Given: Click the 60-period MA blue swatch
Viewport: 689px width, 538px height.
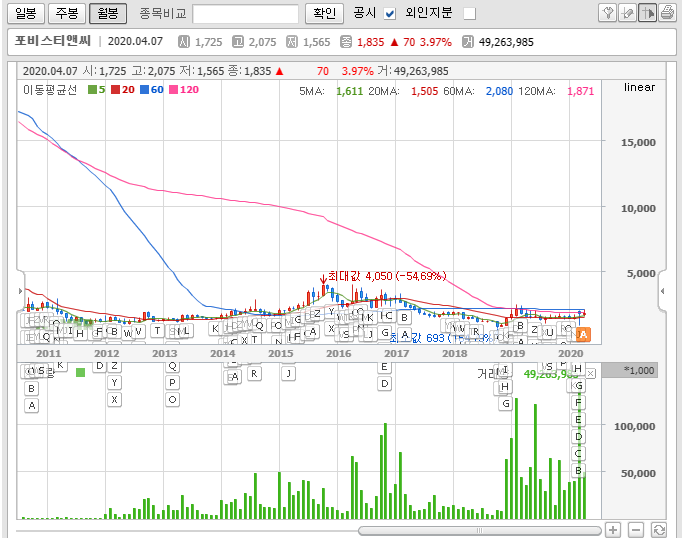Looking at the screenshot, I should (145, 90).
